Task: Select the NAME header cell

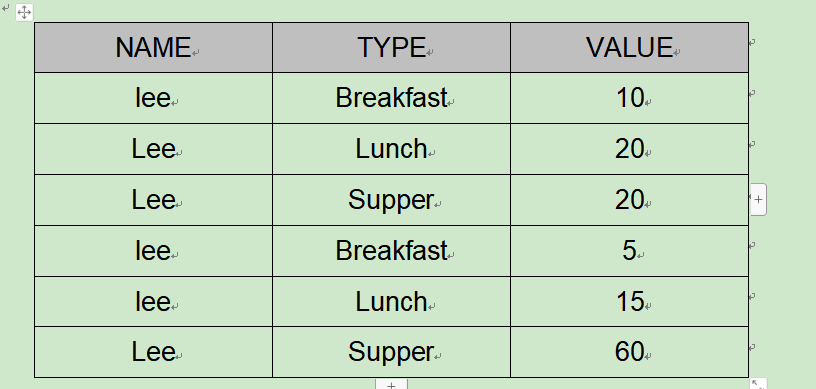Action: (x=154, y=47)
